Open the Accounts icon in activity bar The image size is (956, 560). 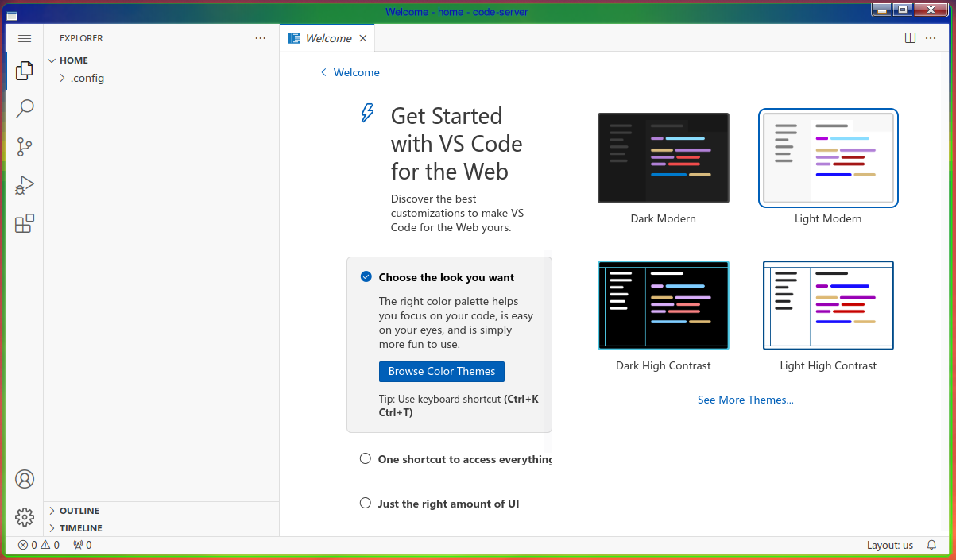(25, 479)
